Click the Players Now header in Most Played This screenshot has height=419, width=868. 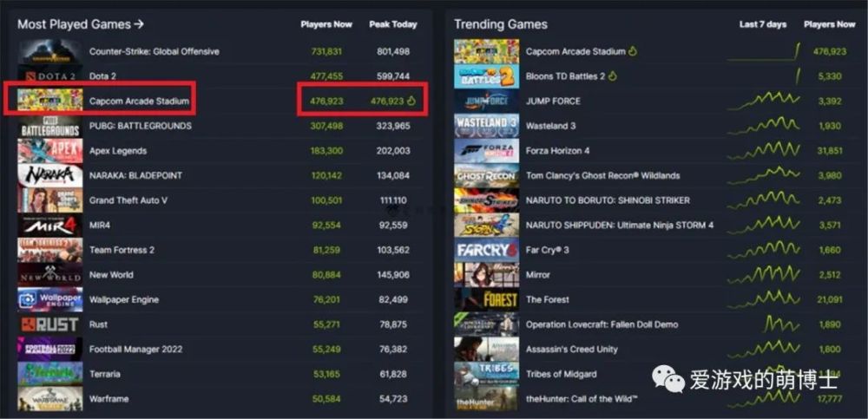[x=326, y=24]
